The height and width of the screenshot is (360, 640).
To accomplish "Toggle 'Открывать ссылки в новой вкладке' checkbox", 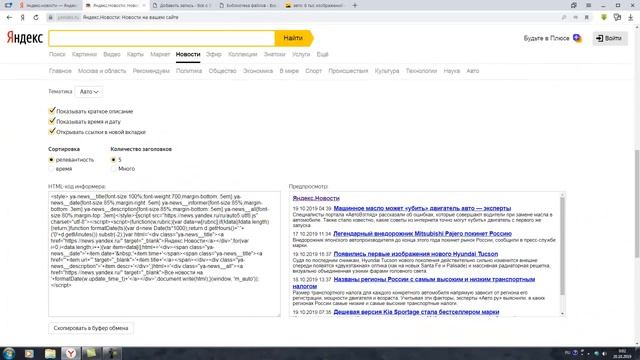I will (x=52, y=131).
